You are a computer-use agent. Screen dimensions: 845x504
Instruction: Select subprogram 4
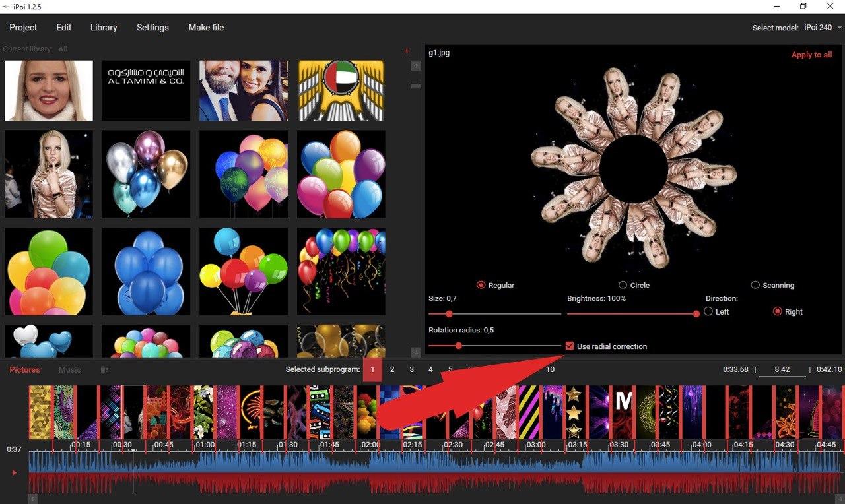click(430, 370)
